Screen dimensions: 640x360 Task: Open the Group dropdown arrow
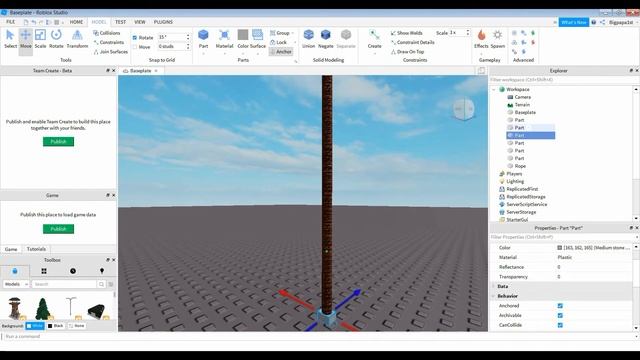[x=293, y=33]
